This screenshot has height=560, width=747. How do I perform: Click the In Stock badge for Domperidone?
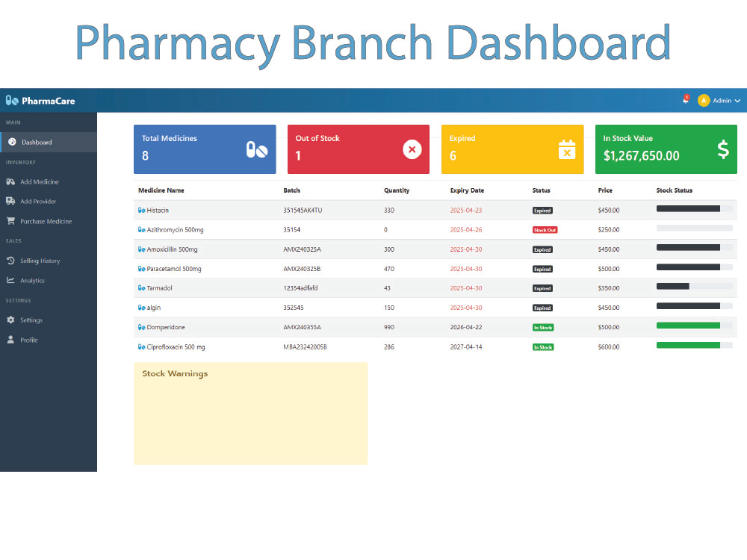point(543,328)
